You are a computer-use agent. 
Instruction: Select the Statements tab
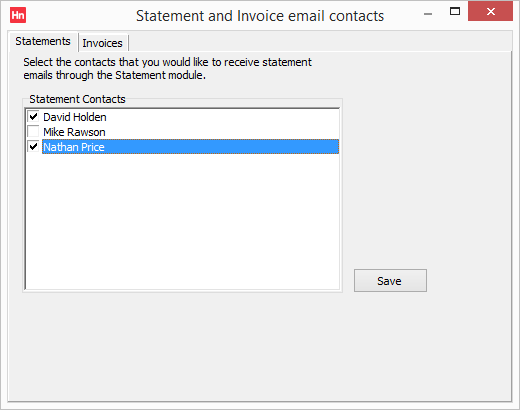pos(43,41)
